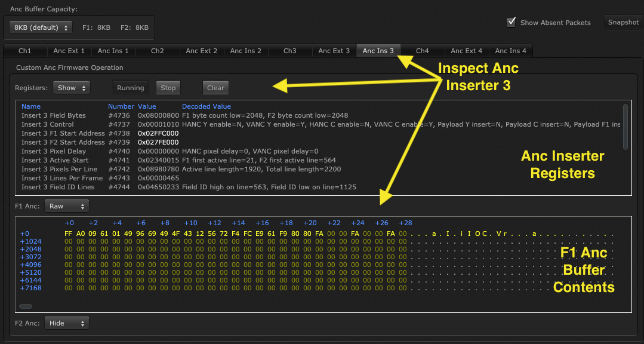Image resolution: width=644 pixels, height=344 pixels.
Task: Expand the Registers Show dropdown
Action: point(72,88)
